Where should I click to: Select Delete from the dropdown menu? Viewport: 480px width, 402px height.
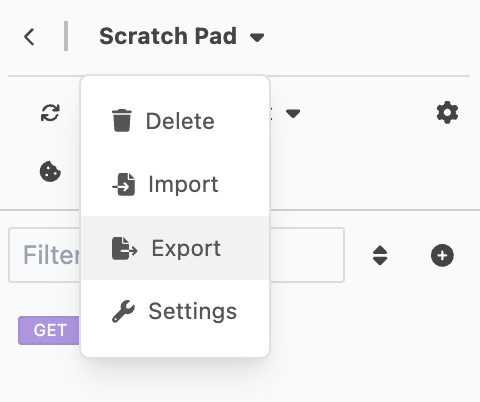tap(175, 121)
